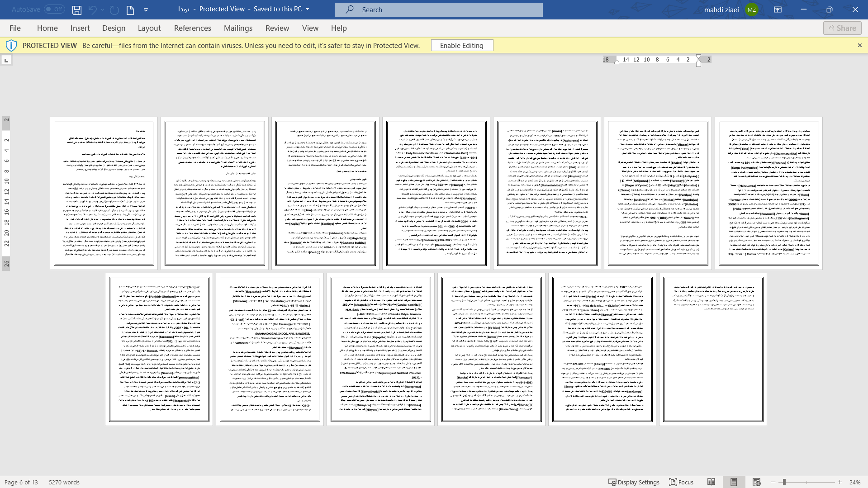Switch to the Home tab

[47, 28]
